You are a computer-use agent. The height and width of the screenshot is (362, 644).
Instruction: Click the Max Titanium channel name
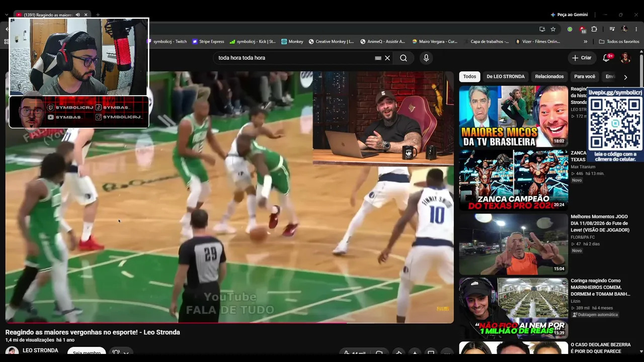pos(583,167)
